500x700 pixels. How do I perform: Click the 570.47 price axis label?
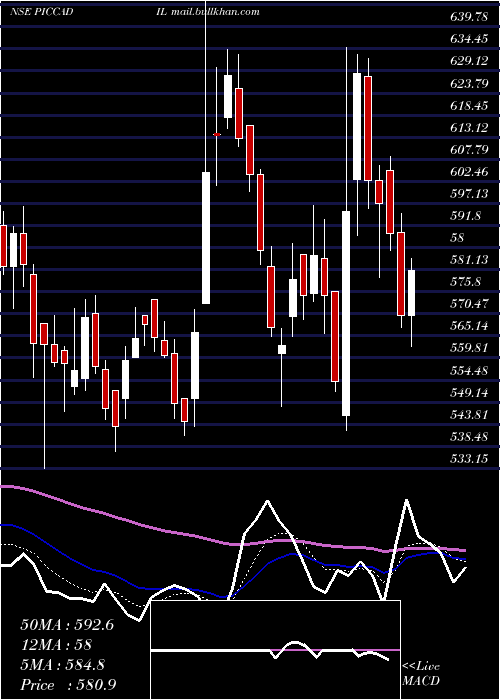(x=469, y=304)
